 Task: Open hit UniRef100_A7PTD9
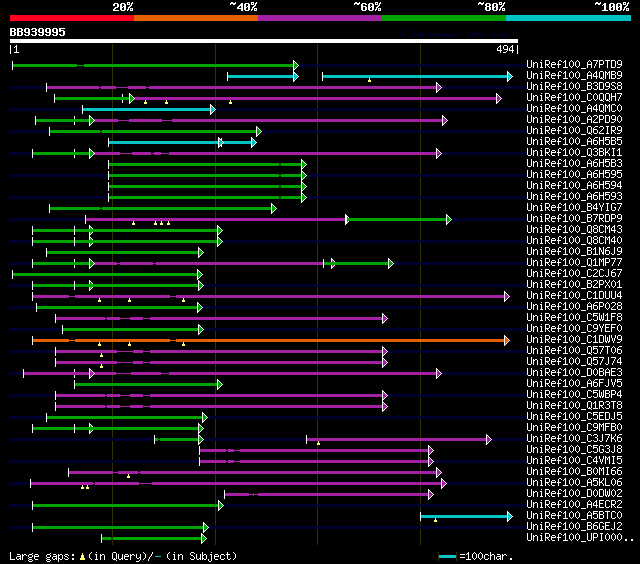574,64
